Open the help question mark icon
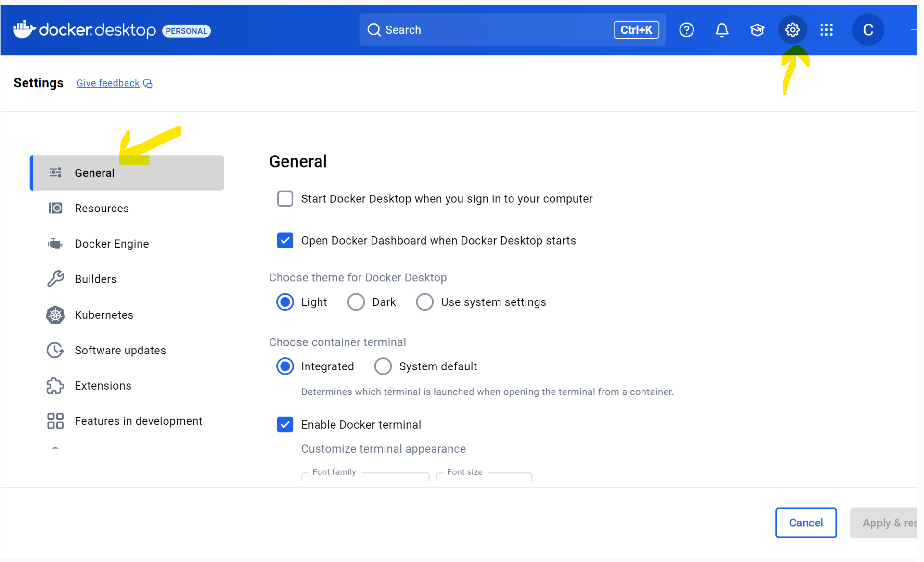The image size is (924, 562). coord(686,30)
